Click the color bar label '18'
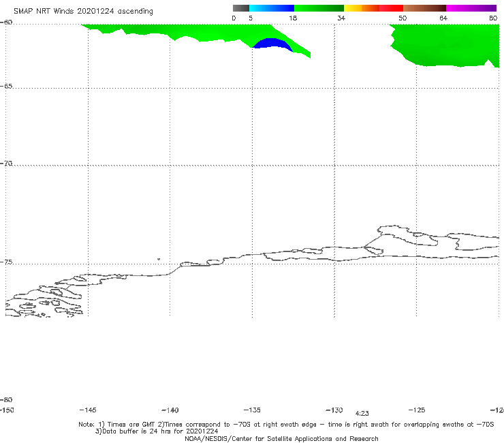Viewport: 504px width, 443px height. click(x=293, y=18)
